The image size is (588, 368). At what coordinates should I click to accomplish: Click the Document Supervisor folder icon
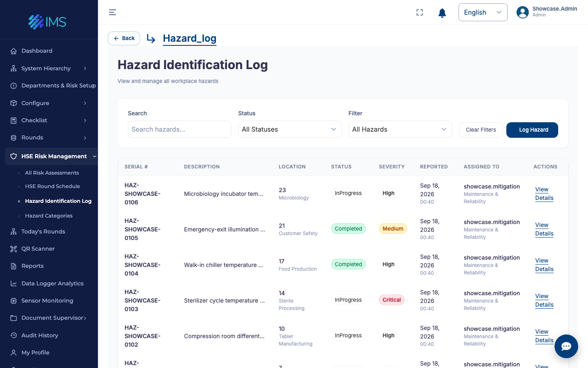coord(13,318)
